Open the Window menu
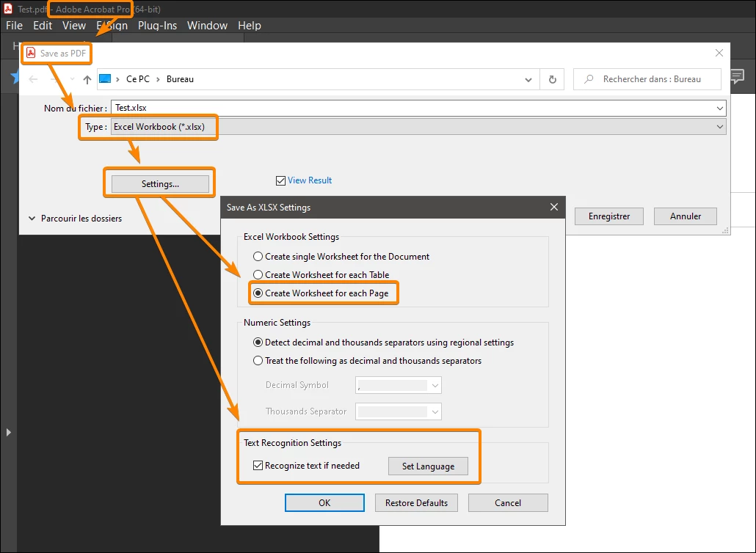This screenshot has width=756, height=553. (207, 26)
